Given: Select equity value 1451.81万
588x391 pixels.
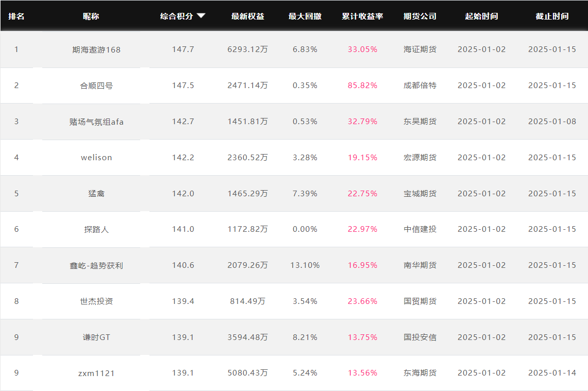Looking at the screenshot, I should [x=247, y=122].
